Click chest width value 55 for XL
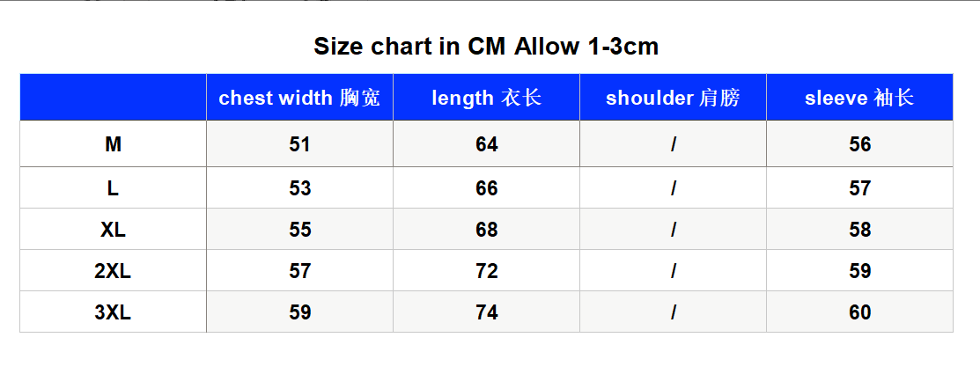Screen dimensions: 980x374 click(x=299, y=229)
